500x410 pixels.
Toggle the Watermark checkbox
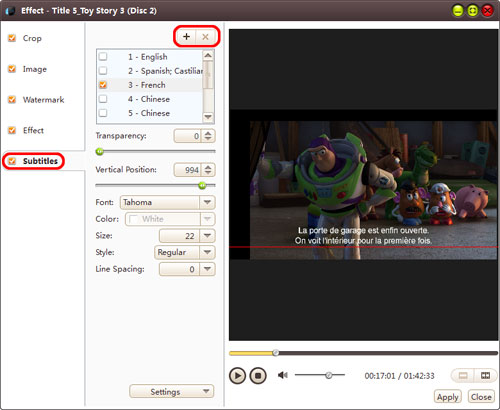12,100
